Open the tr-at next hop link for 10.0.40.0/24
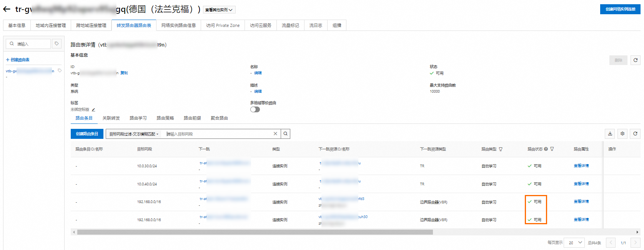 225,181
